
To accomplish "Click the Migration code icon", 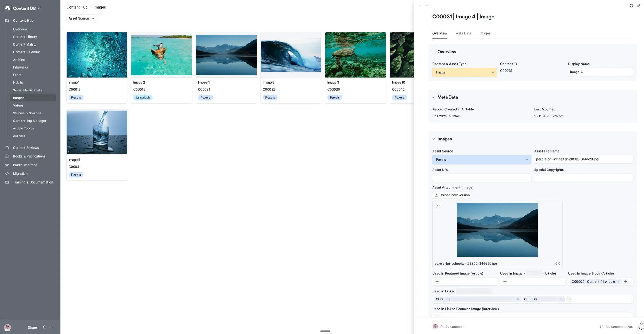I will [x=7, y=173].
